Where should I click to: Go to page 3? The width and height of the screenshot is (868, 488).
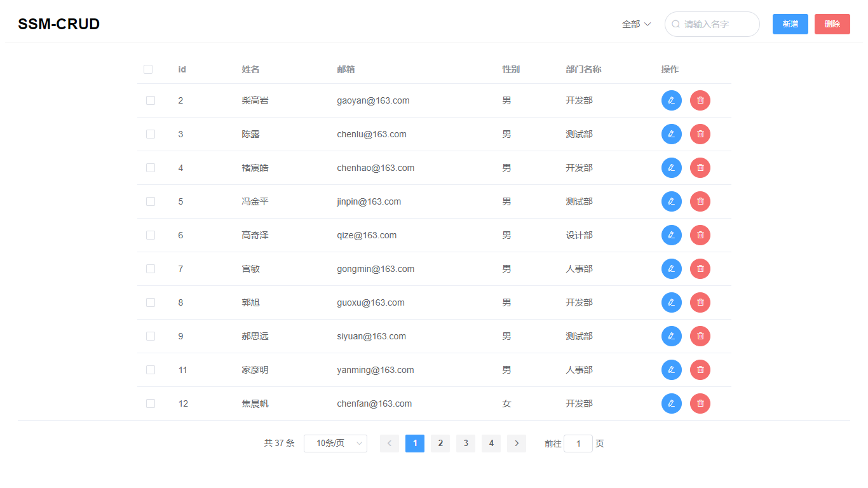tap(466, 444)
